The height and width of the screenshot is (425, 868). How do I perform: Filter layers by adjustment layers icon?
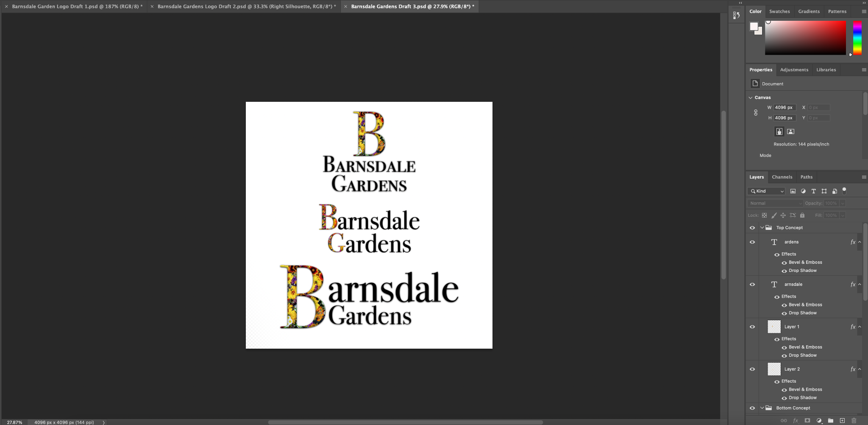803,191
